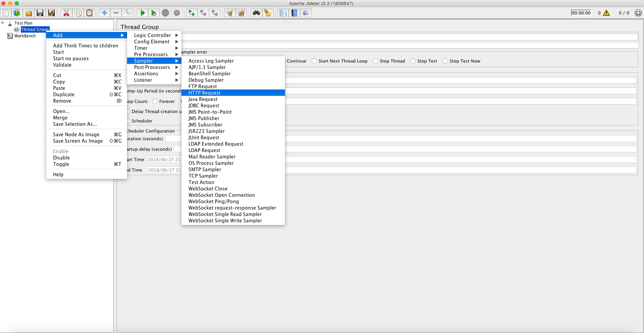The height and width of the screenshot is (333, 644).
Task: Collapse the Test Plan tree node
Action: [x=3, y=23]
